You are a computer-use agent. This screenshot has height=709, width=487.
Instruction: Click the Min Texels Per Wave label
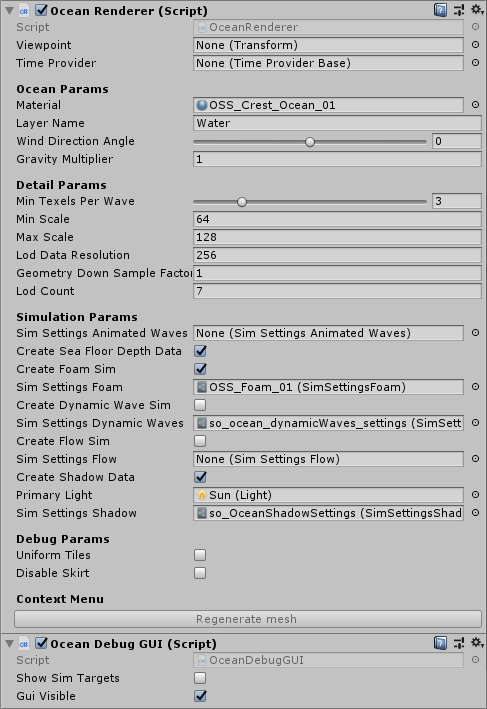click(x=76, y=201)
